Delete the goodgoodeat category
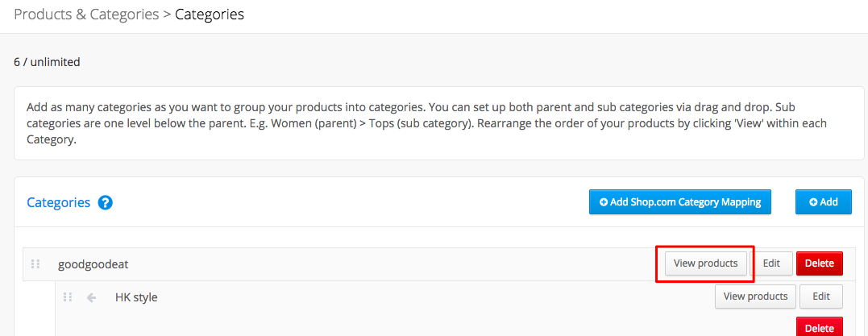868x336 pixels. pos(820,263)
